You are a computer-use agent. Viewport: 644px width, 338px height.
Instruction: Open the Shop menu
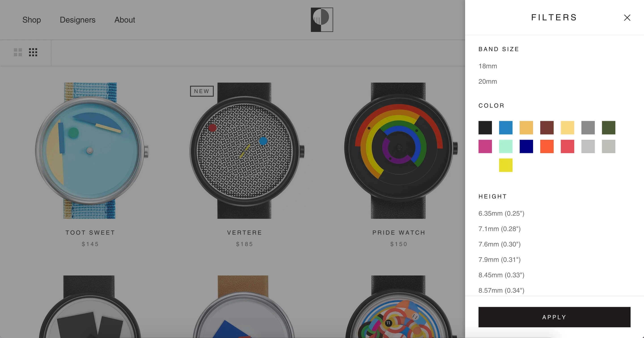[x=32, y=20]
